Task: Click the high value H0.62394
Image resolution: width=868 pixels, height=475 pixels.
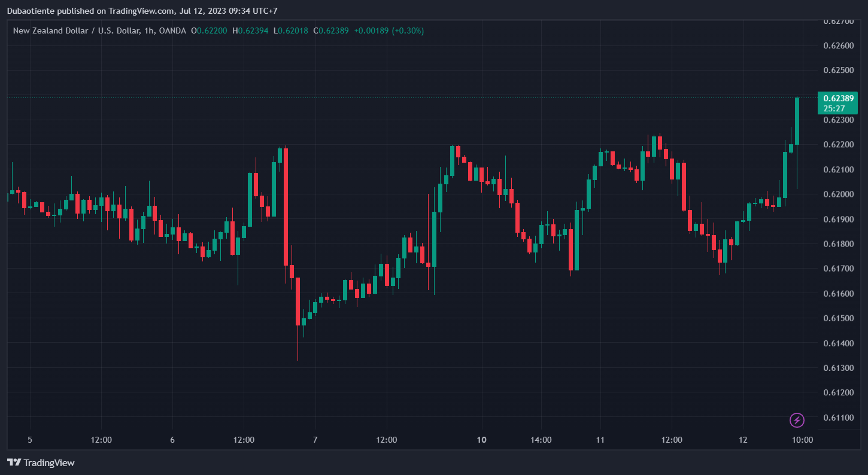Action: tap(250, 31)
